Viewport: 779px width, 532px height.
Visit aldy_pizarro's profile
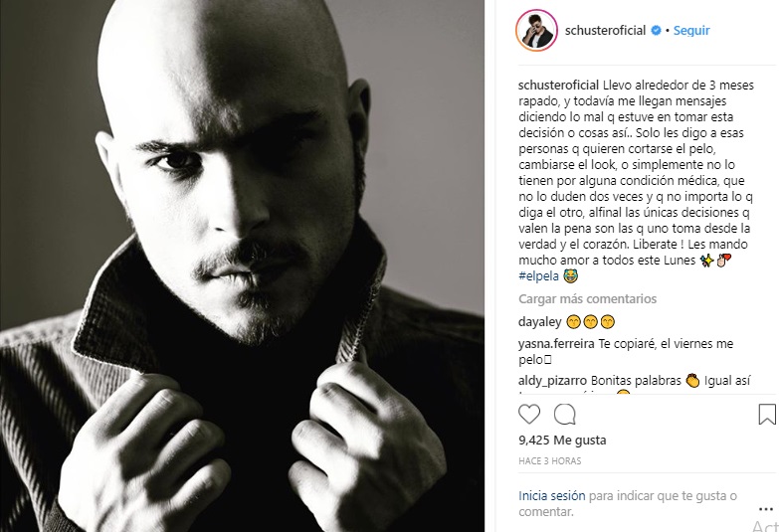click(x=552, y=381)
